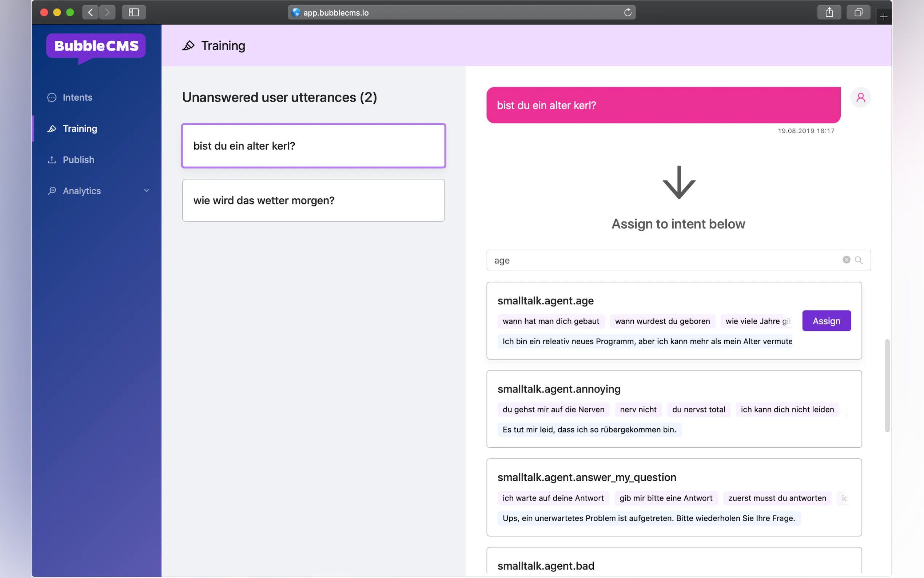Open the Intents section
The height and width of the screenshot is (578, 924).
77,98
